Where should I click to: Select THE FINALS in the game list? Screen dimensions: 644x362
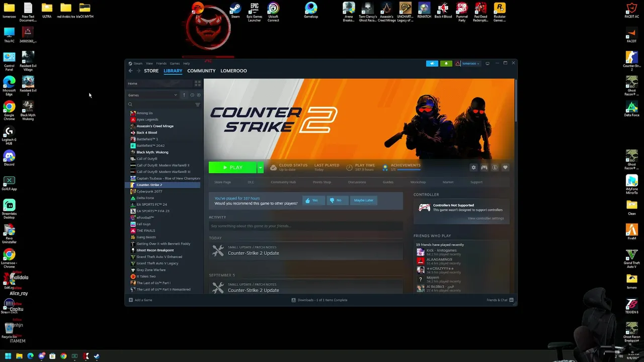pos(146,231)
